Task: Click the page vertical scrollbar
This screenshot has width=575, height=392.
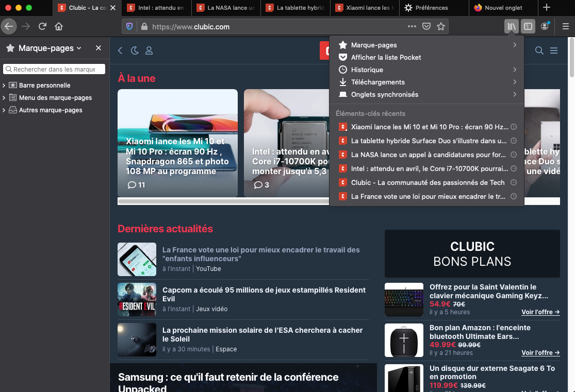Action: [572, 57]
